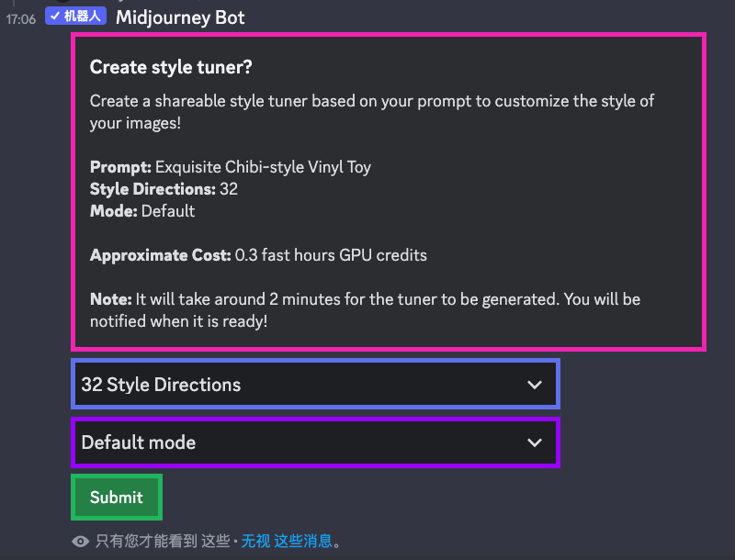The image size is (735, 560).
Task: Click the chevron arrow on Default mode
Action: (x=535, y=442)
